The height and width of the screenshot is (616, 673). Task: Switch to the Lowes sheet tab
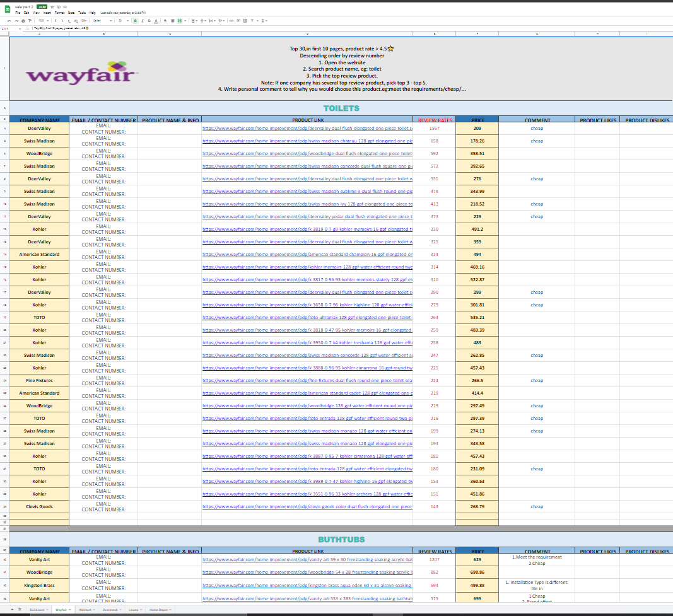tap(135, 610)
